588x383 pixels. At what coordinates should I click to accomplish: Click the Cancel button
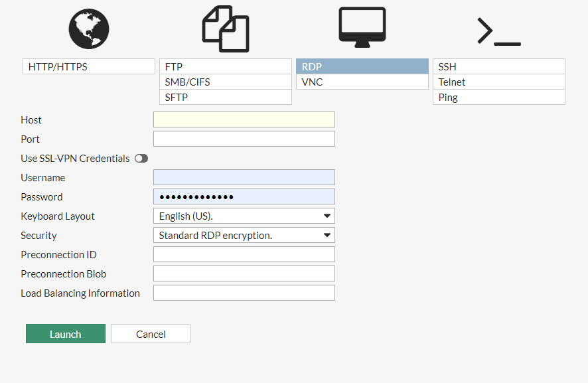(x=151, y=334)
